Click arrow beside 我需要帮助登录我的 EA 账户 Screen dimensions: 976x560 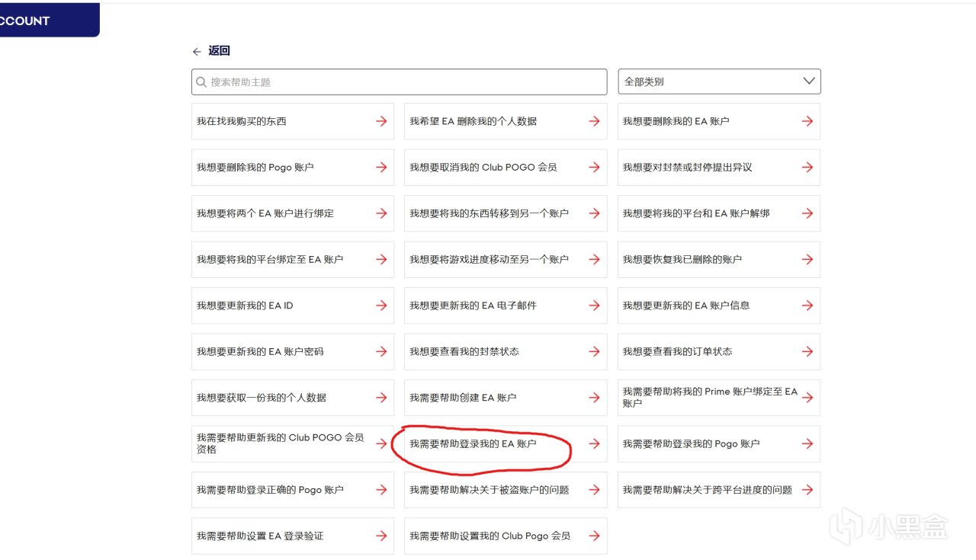pyautogui.click(x=594, y=444)
